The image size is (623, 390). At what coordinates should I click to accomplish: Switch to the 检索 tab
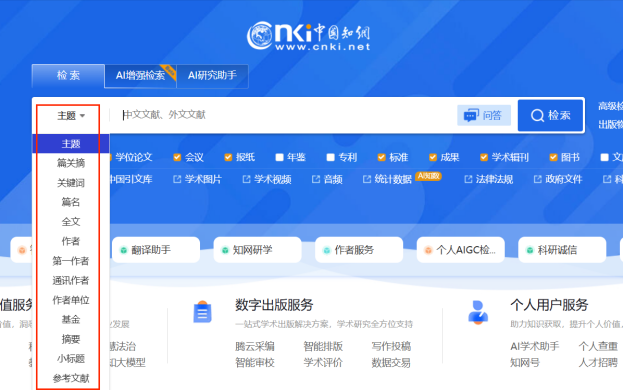click(x=68, y=75)
